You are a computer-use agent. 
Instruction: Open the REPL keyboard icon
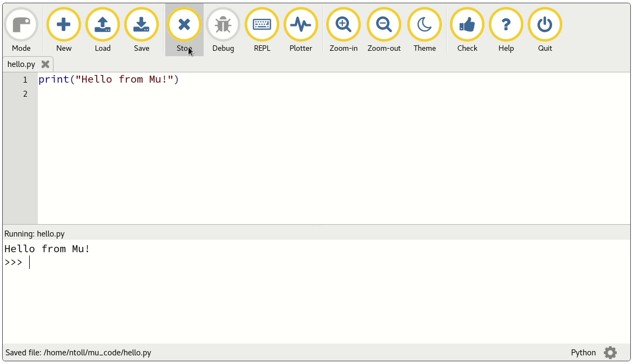[x=262, y=25]
